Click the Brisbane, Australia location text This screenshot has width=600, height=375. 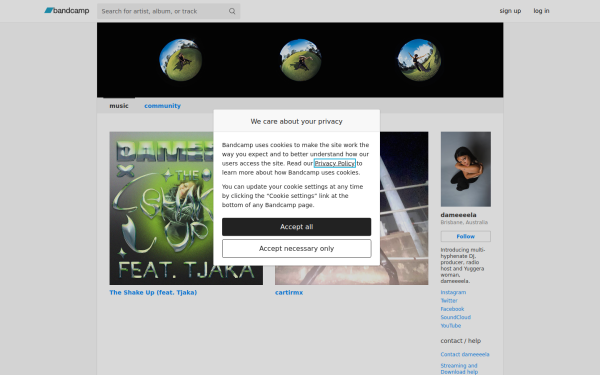[x=464, y=222]
